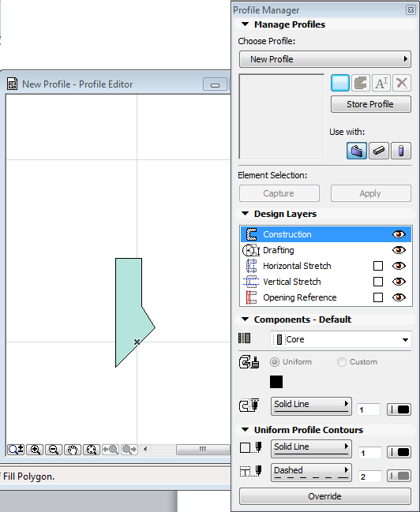Click the horizontal scrollbar thumb in editor
Screen dimensions: 420x512
tap(203, 450)
